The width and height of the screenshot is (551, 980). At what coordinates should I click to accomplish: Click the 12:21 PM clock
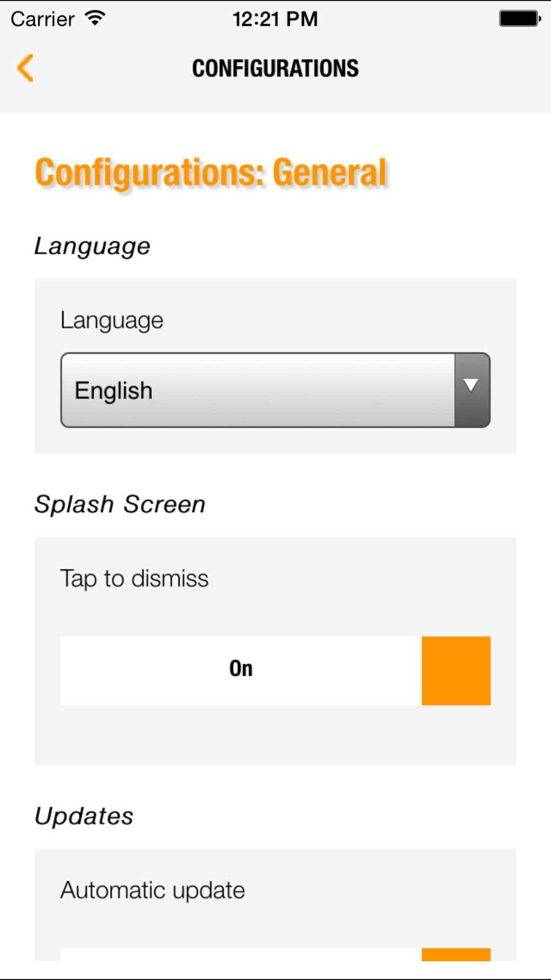[x=275, y=19]
